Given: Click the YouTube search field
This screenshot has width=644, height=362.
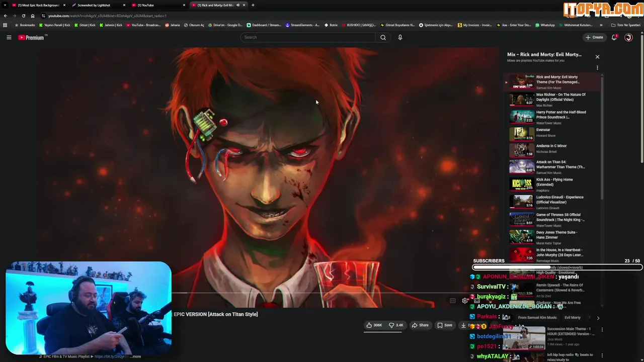Looking at the screenshot, I should pos(308,37).
